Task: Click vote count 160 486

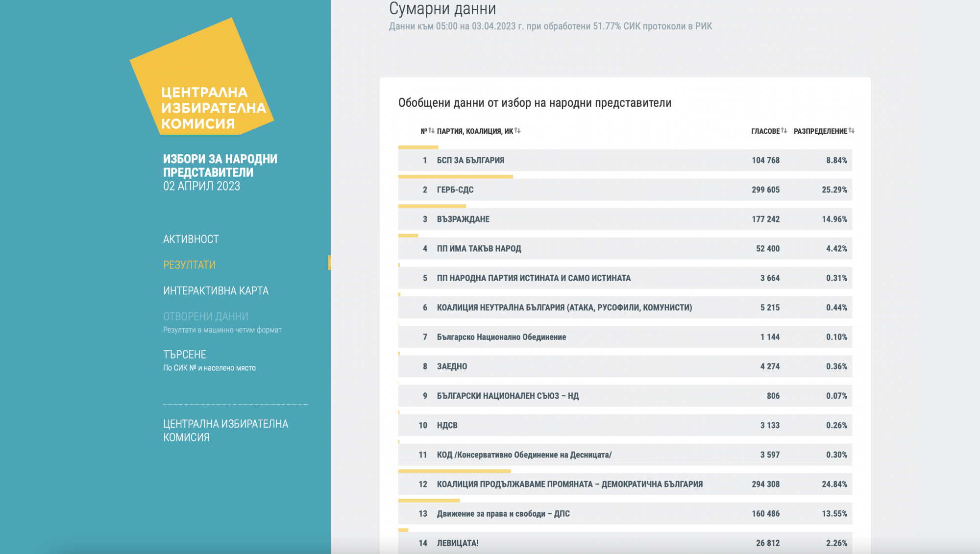Action: pyautogui.click(x=765, y=513)
